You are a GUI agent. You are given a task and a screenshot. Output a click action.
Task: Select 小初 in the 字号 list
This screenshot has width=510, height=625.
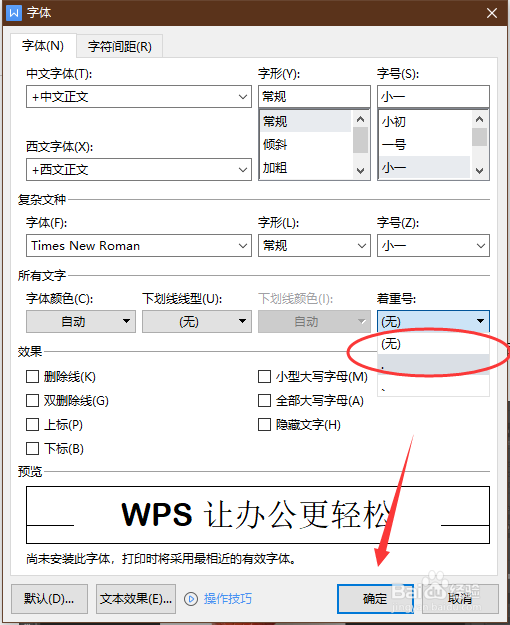(x=424, y=121)
